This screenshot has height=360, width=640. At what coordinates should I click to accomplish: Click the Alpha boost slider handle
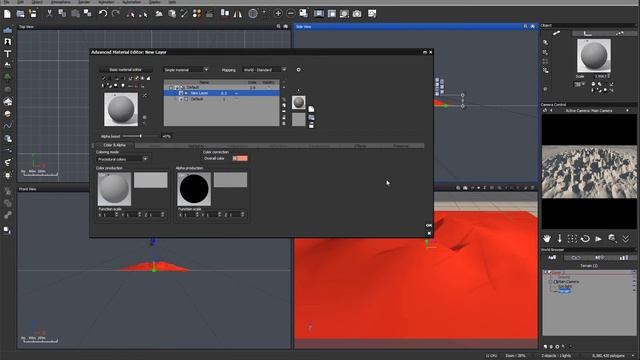[140, 136]
